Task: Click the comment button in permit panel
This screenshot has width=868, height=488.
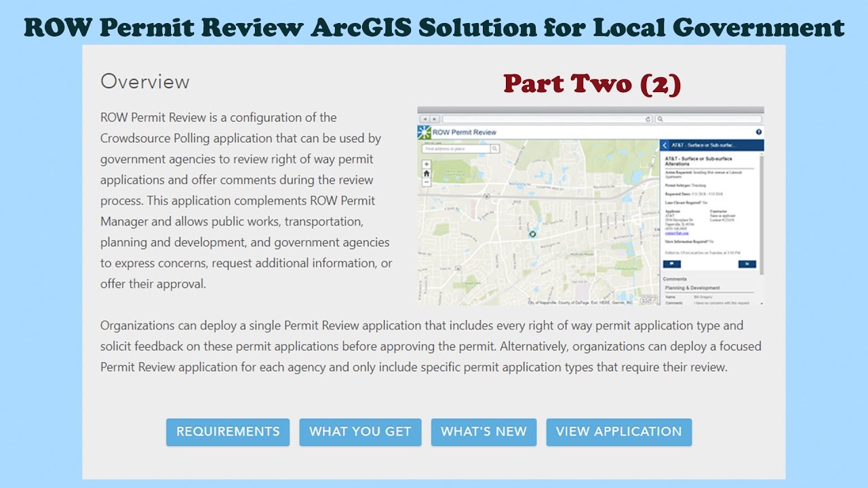Action: point(672,264)
